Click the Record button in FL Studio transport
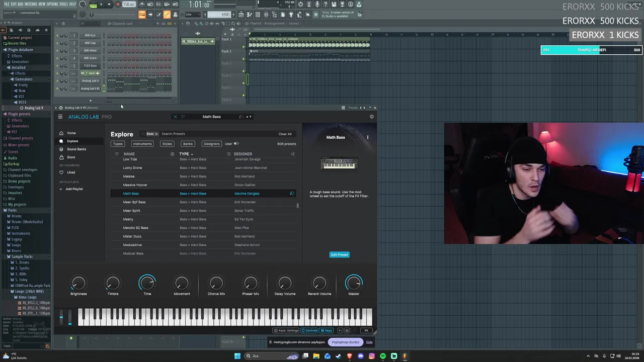Screen dimensions: 644x362 coord(118,5)
